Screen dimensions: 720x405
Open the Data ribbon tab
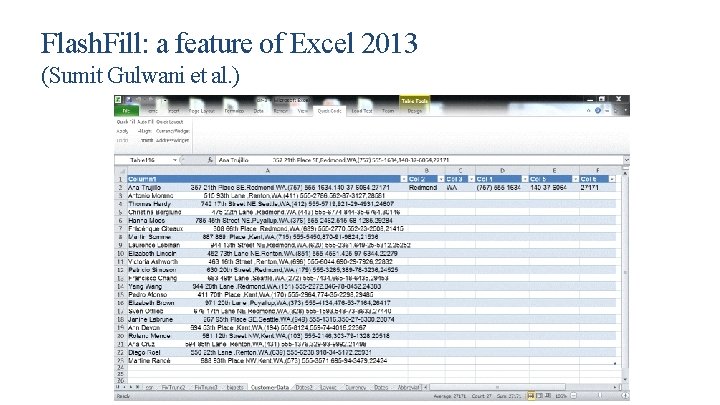tap(259, 111)
